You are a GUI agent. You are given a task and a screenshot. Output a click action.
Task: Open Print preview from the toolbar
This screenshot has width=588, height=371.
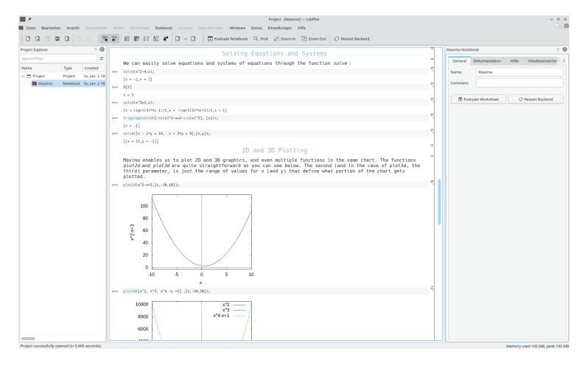pos(67,38)
